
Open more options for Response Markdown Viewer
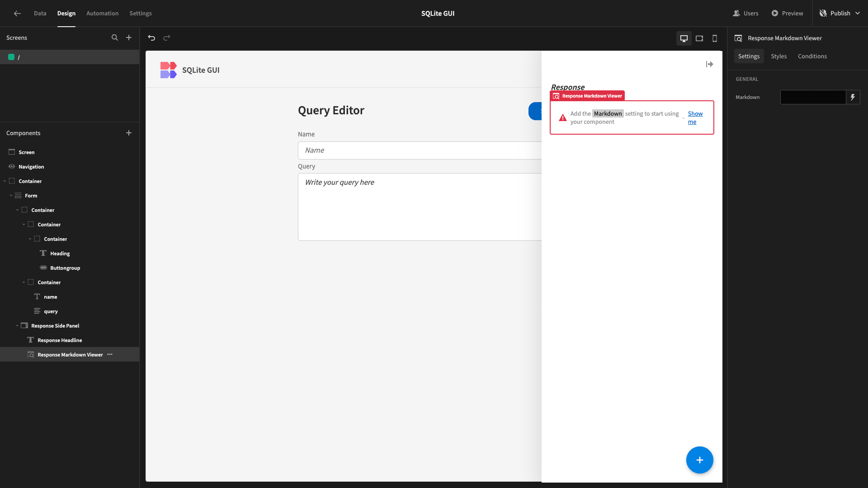coord(110,355)
